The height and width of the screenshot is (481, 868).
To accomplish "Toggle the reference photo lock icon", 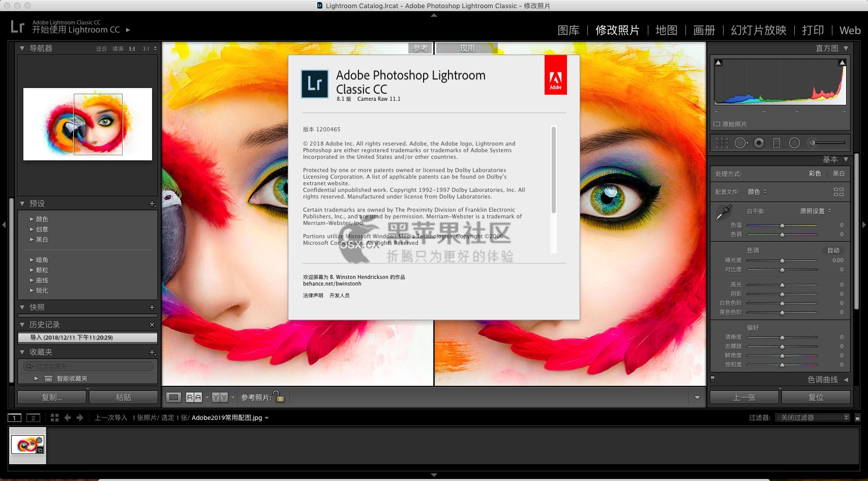I will [279, 397].
